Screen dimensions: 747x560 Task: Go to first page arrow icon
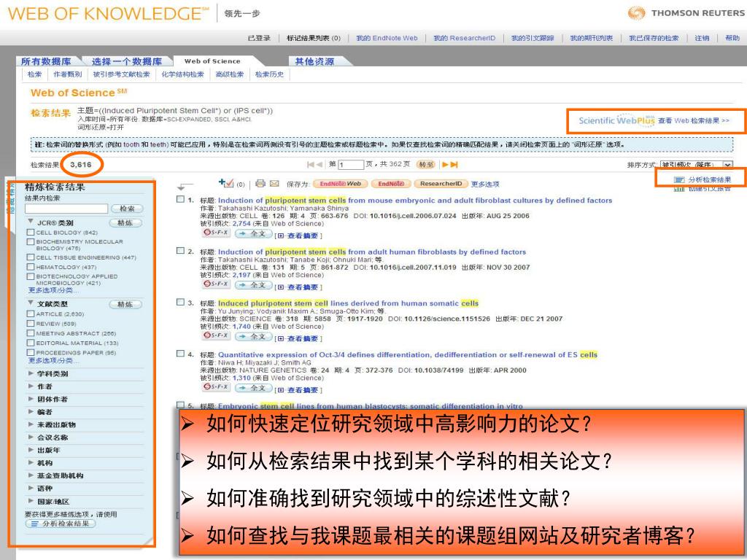tap(311, 164)
